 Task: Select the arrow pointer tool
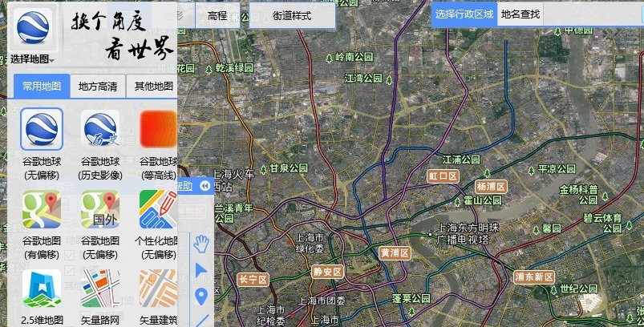201,270
